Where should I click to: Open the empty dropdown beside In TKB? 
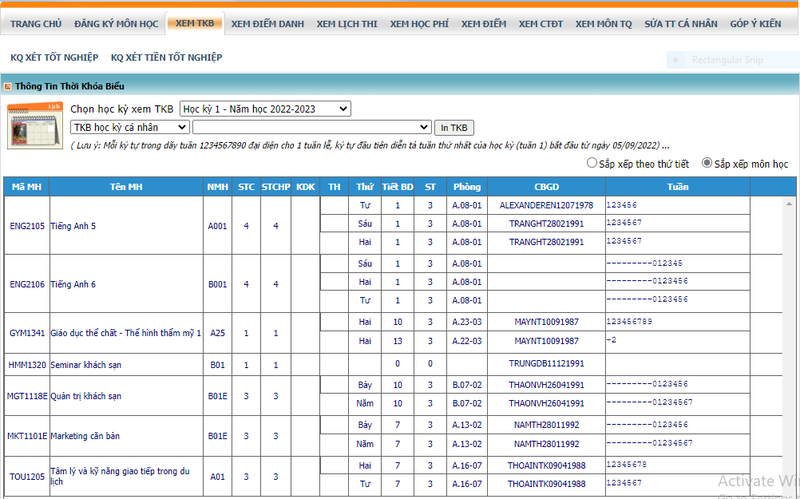point(312,127)
